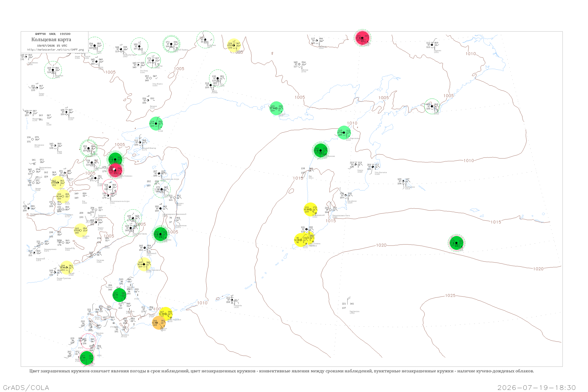The image size is (588, 392).
Task: Click the station label "Семлячики"
Action: tap(352, 201)
